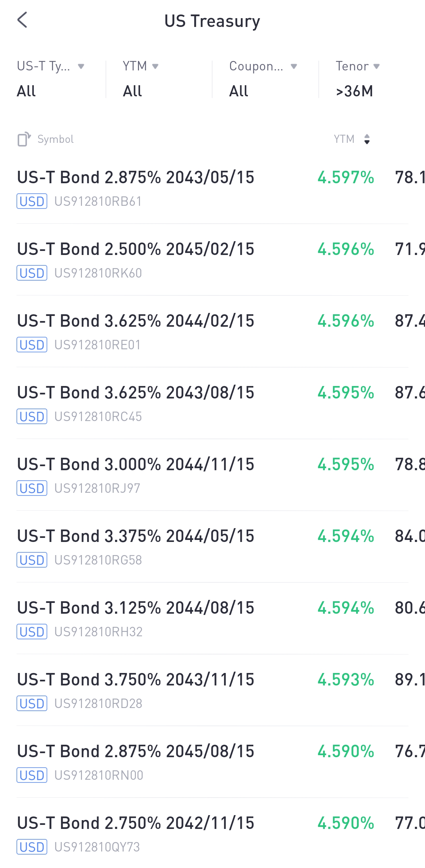Tap the US Treasury page title
Viewport: 425px width, 868px height.
(x=212, y=21)
